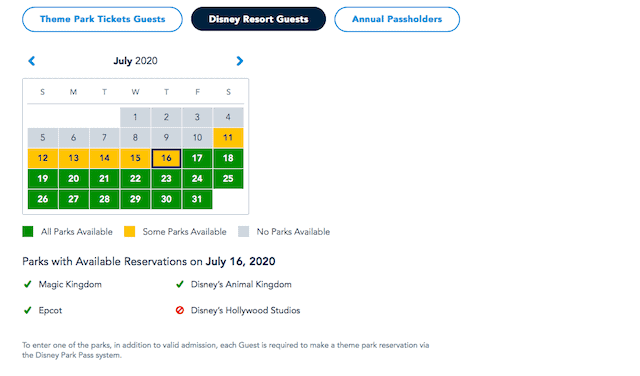This screenshot has height=376, width=640.
Task: Go to previous month with left arrow
Action: 31,61
